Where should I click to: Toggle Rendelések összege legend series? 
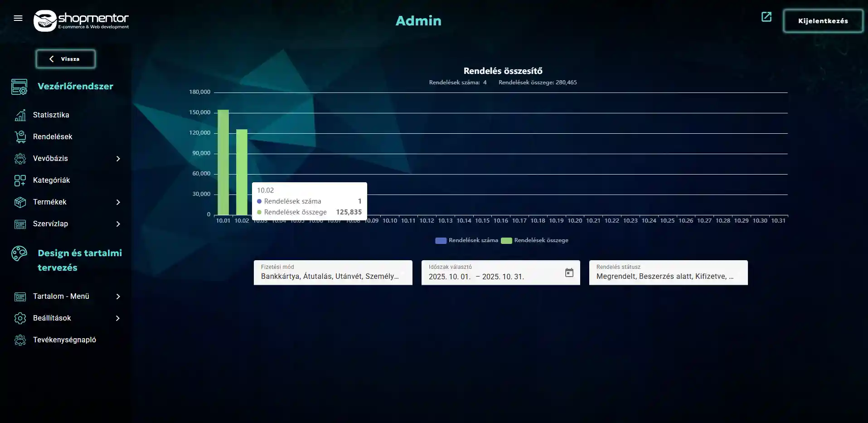(x=535, y=240)
